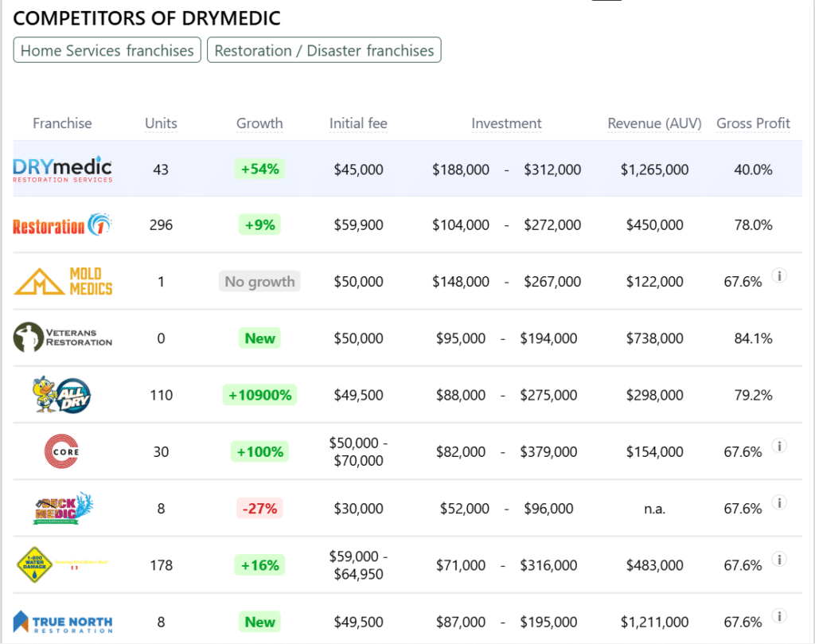
Task: Open Home Services franchises category
Action: [107, 50]
